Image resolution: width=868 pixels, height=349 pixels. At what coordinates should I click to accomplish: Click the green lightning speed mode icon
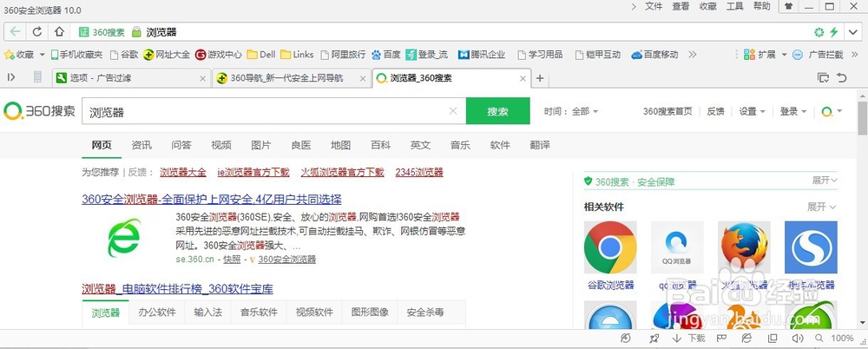[x=833, y=32]
